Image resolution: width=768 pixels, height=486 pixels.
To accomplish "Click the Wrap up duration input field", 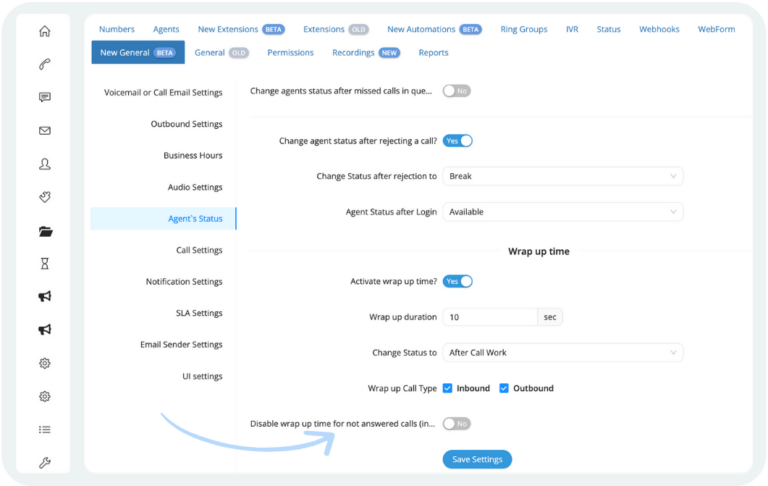I will point(490,317).
